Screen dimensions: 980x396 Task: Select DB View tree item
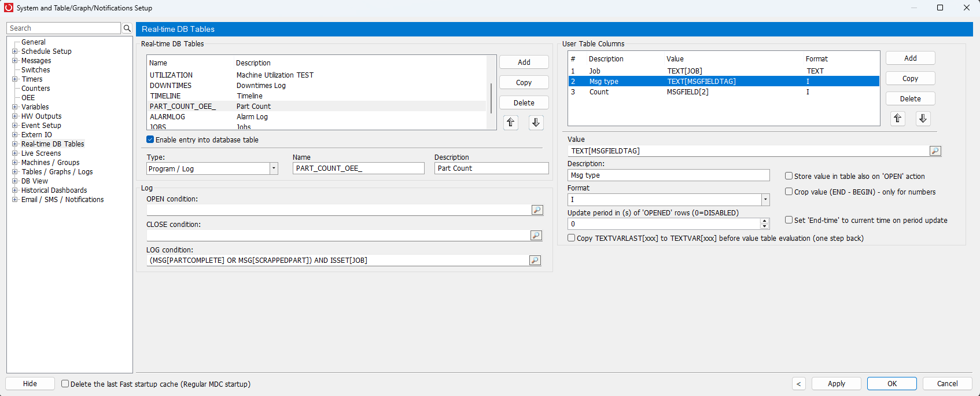35,181
